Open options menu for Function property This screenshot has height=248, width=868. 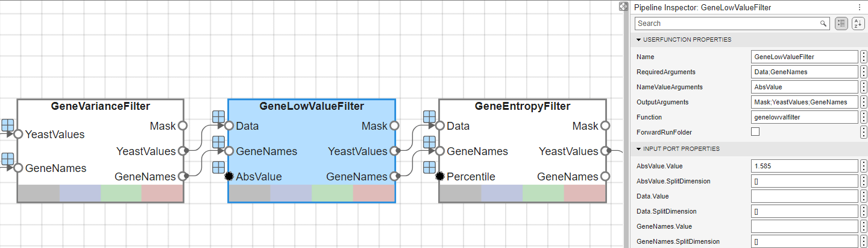(864, 117)
